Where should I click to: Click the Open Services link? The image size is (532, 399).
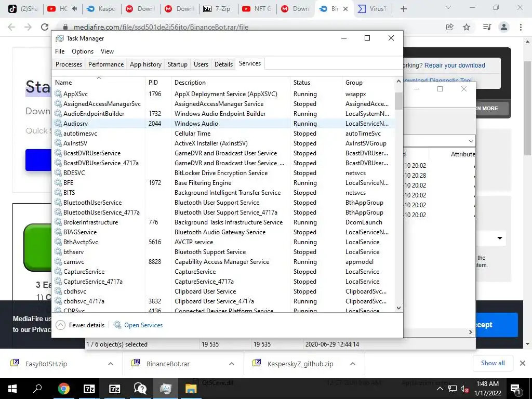point(143,325)
